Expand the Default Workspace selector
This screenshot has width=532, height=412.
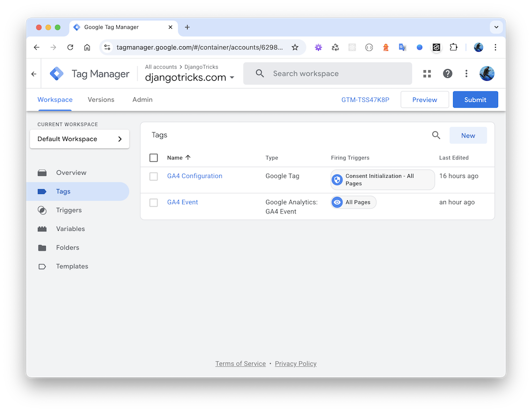tap(79, 139)
